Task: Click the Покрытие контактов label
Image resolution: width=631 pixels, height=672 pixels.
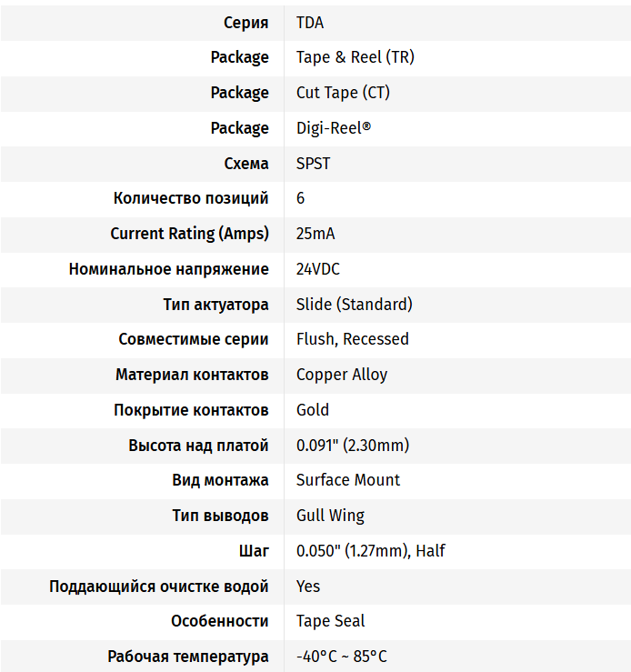Action: pos(191,410)
